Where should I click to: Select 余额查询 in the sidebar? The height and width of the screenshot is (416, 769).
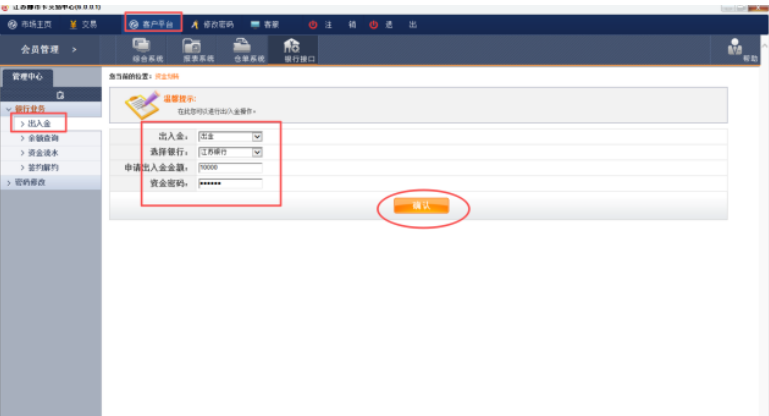pos(43,138)
